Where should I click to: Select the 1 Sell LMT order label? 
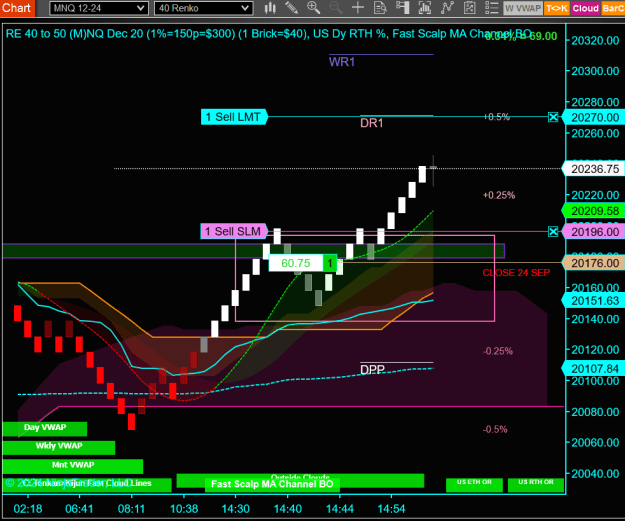tap(234, 117)
